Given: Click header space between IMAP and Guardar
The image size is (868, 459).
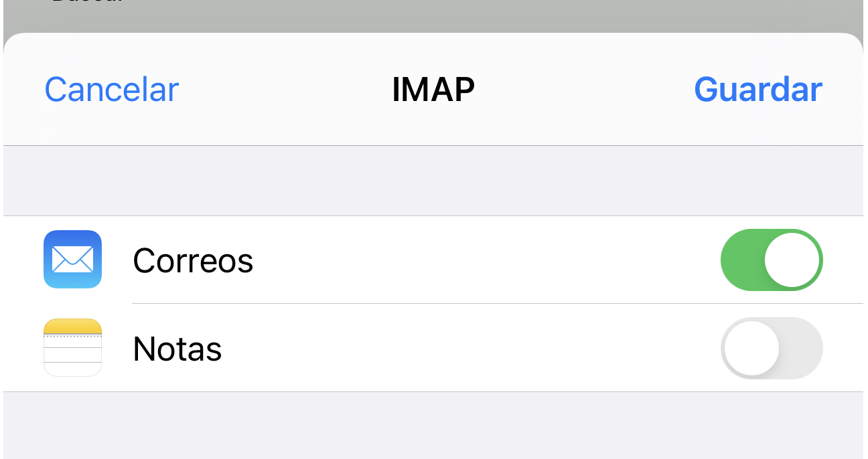Looking at the screenshot, I should (x=583, y=90).
